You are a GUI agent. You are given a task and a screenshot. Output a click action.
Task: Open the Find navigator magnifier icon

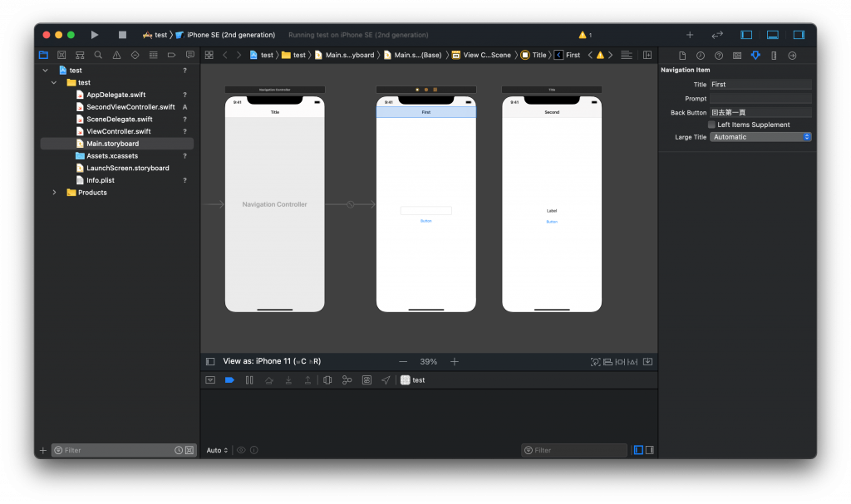(x=98, y=55)
